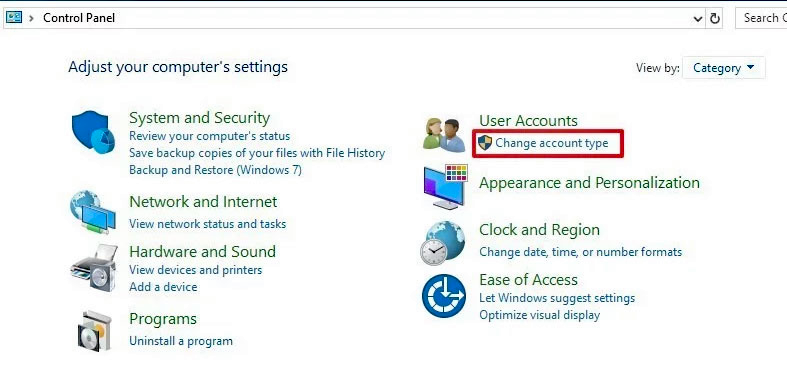Click Optimize visual display link
Screen dimensions: 787x386
click(x=539, y=315)
